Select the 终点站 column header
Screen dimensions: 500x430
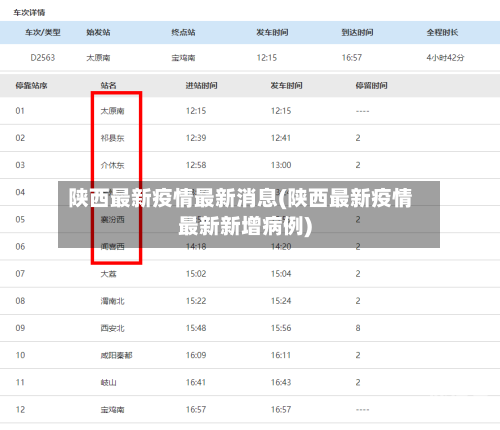[x=183, y=32]
